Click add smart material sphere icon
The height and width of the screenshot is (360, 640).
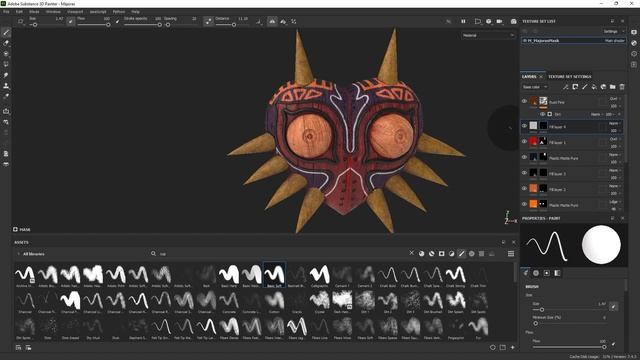[603, 87]
